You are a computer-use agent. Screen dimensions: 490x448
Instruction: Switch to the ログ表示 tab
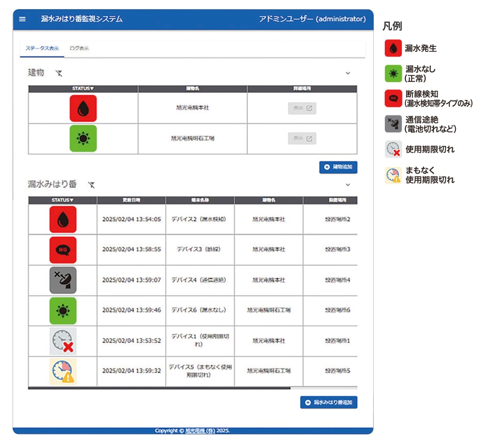click(79, 48)
